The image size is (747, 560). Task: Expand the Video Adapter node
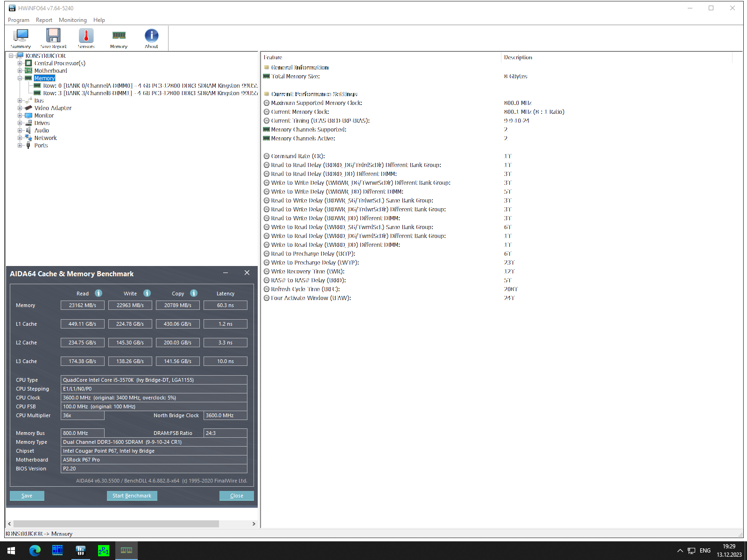pyautogui.click(x=20, y=108)
